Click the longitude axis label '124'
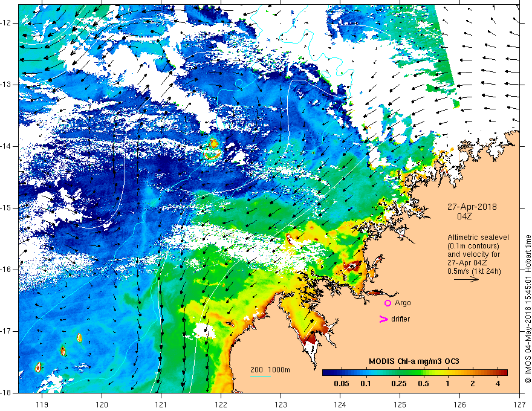 [x=340, y=404]
